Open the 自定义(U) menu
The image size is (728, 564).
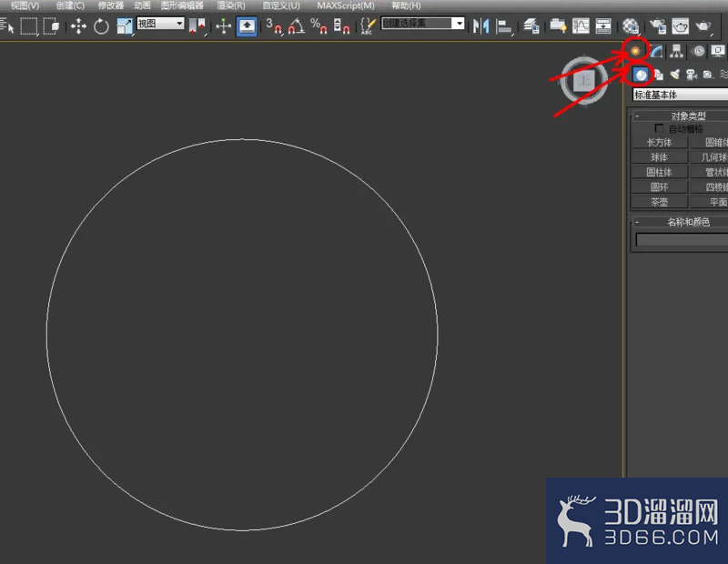click(x=281, y=5)
